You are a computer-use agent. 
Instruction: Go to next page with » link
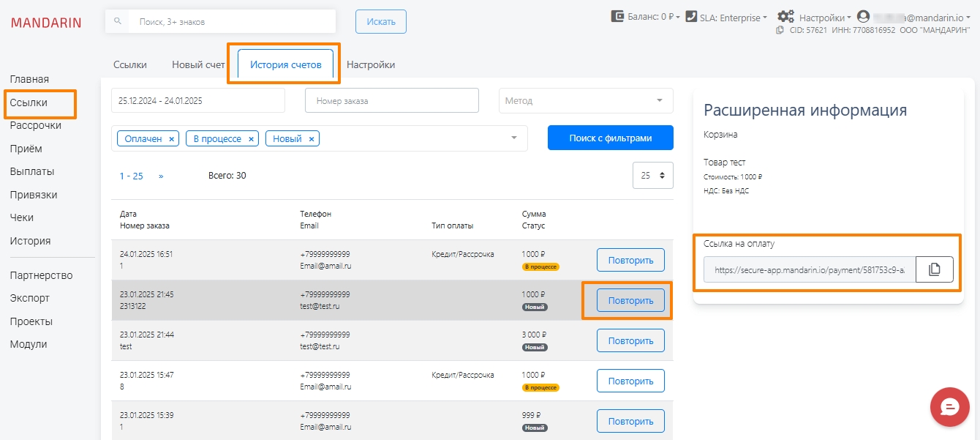click(161, 176)
